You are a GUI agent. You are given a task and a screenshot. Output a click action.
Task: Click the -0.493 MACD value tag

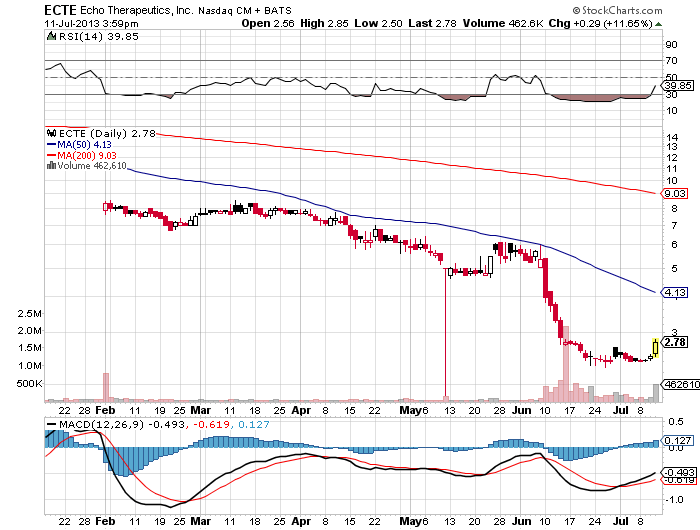pos(679,472)
